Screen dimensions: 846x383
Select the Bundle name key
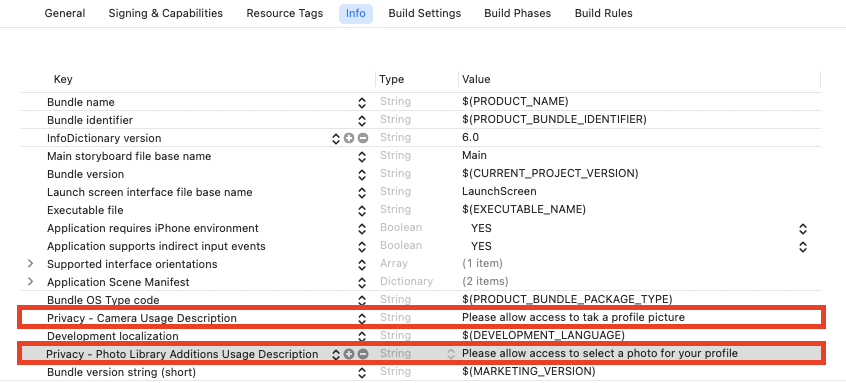pos(81,102)
